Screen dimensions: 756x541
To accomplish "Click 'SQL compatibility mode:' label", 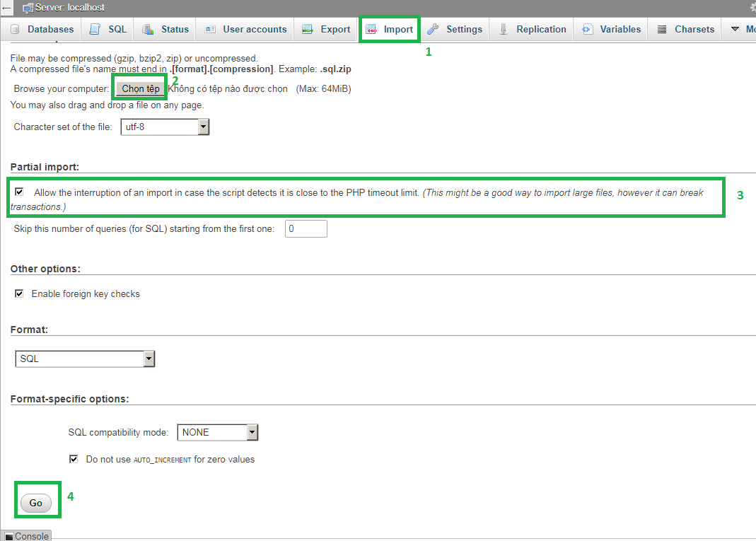I will [x=118, y=433].
